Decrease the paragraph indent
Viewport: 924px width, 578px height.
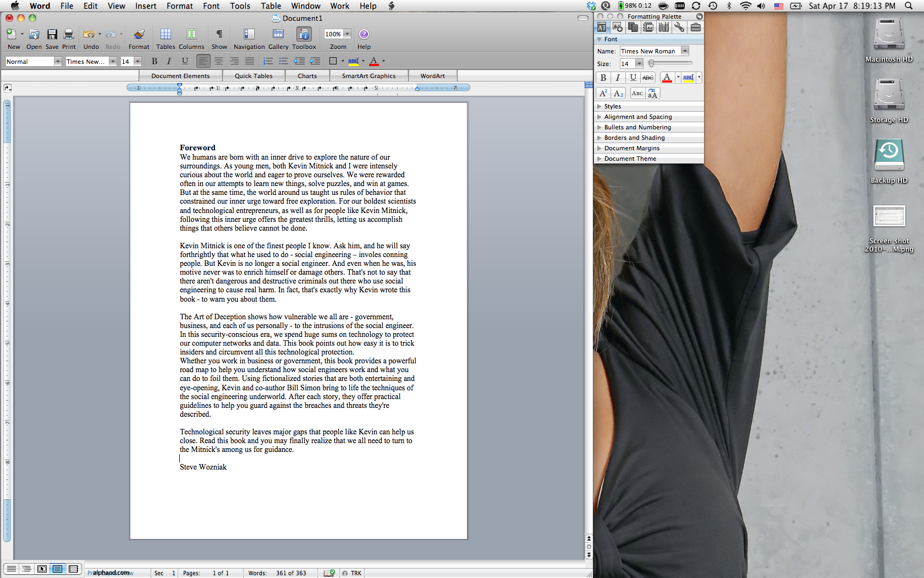coord(299,61)
